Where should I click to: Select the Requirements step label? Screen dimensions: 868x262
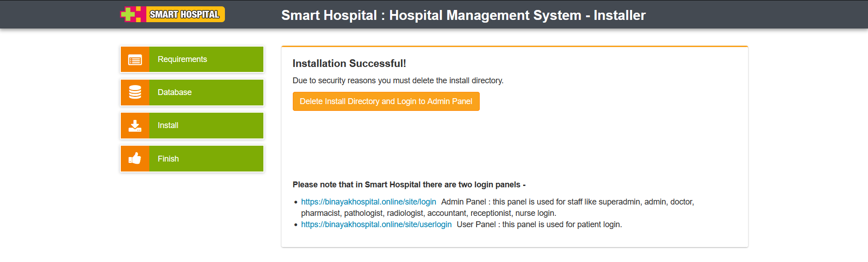[182, 59]
